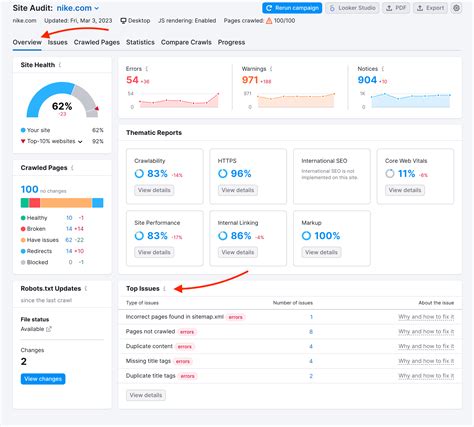
Task: Click View changes for robots.txt
Action: click(x=43, y=379)
